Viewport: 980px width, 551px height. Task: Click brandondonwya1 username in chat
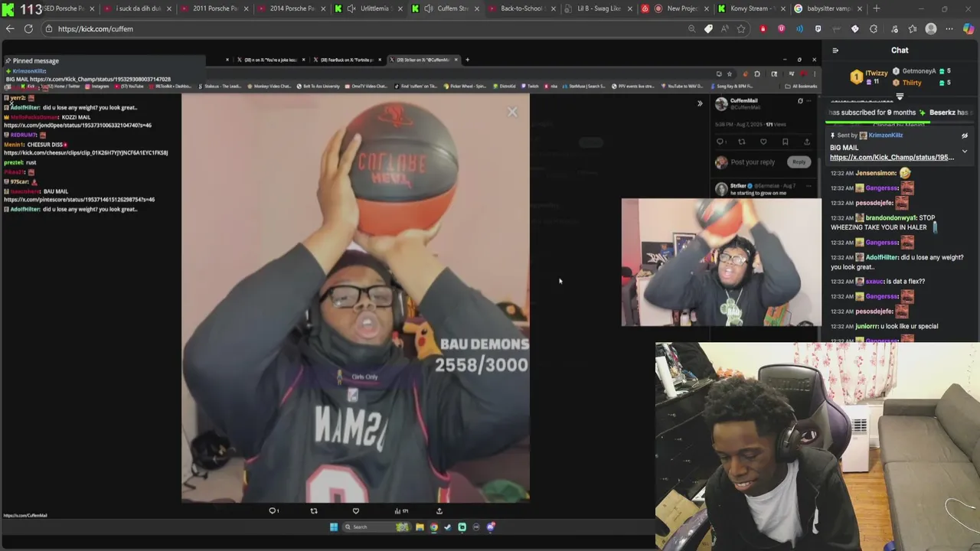click(890, 218)
